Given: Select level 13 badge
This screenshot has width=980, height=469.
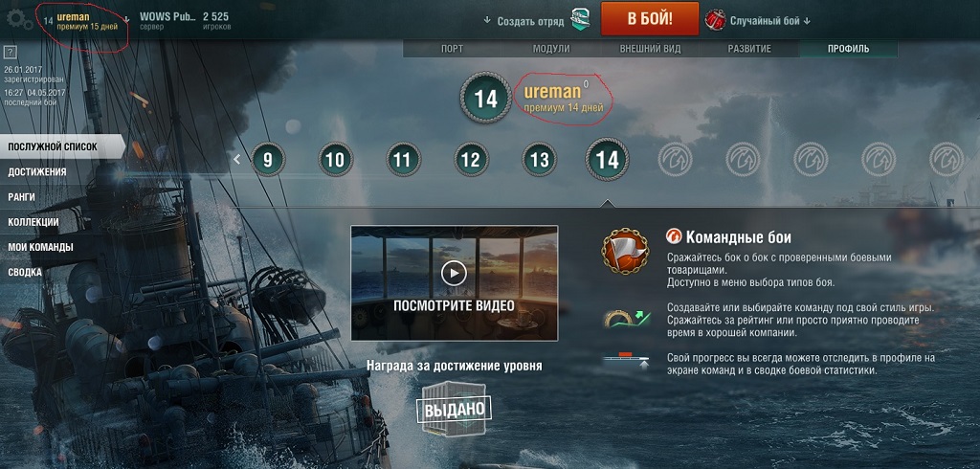Looking at the screenshot, I should point(540,160).
